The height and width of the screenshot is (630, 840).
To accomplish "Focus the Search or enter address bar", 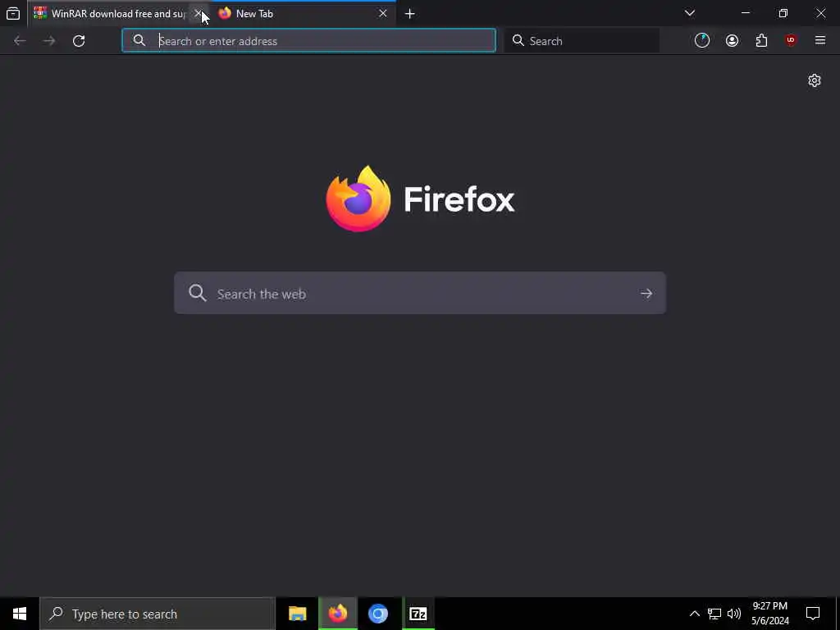I will (308, 41).
